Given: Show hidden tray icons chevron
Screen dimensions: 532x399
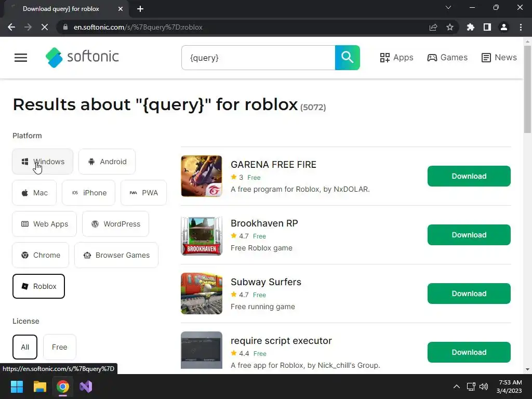Looking at the screenshot, I should pos(457,387).
